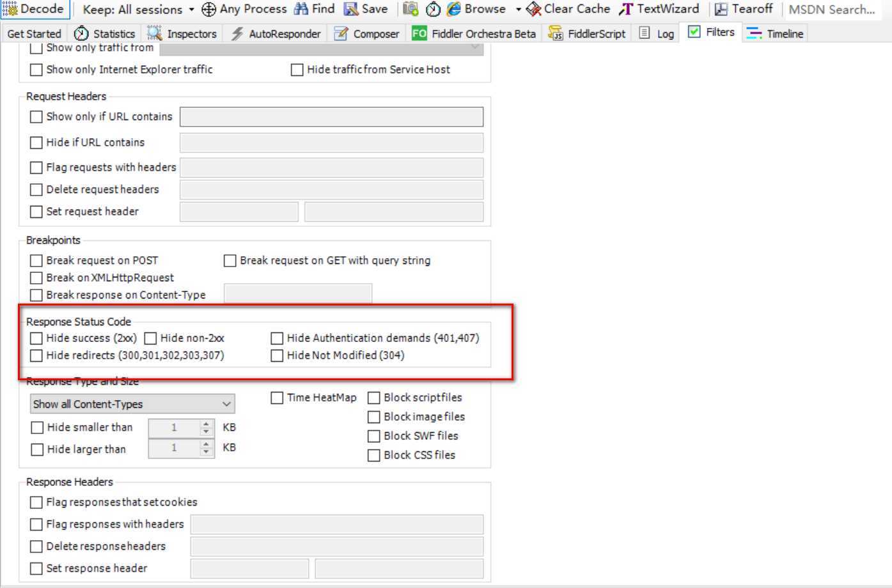This screenshot has height=588, width=892.
Task: Open the Log tab
Action: point(657,33)
